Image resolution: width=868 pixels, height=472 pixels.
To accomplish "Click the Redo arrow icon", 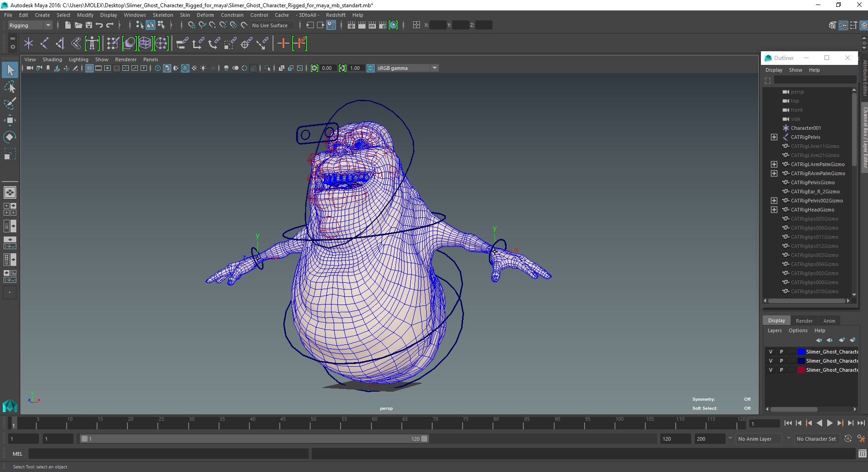I will pos(110,25).
